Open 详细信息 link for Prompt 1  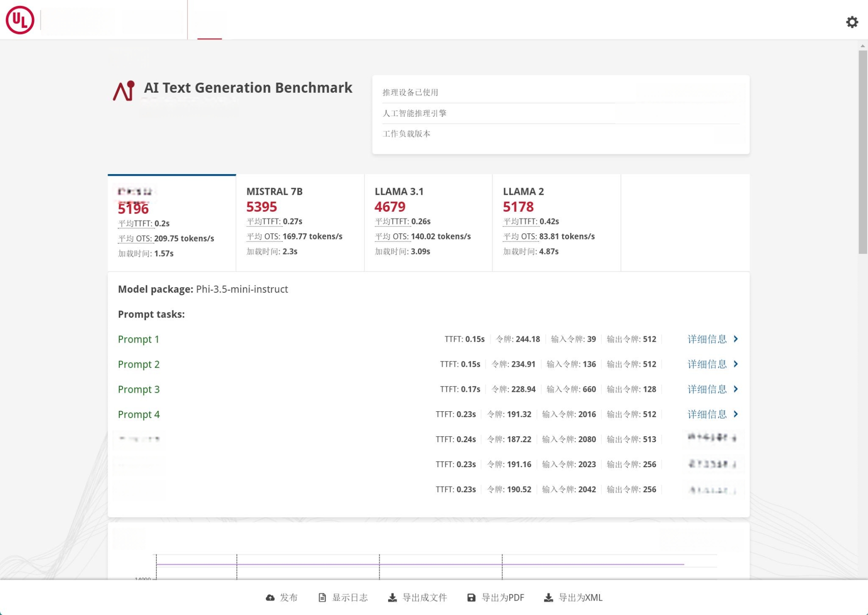[x=707, y=339]
